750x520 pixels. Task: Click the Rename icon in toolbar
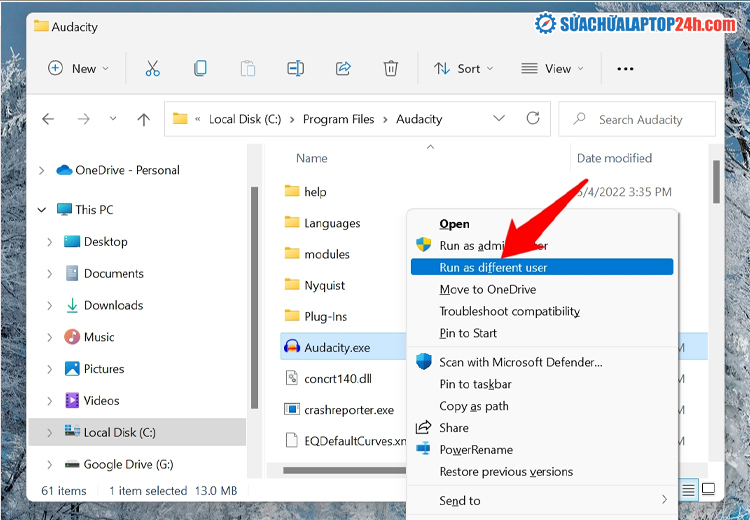(295, 68)
